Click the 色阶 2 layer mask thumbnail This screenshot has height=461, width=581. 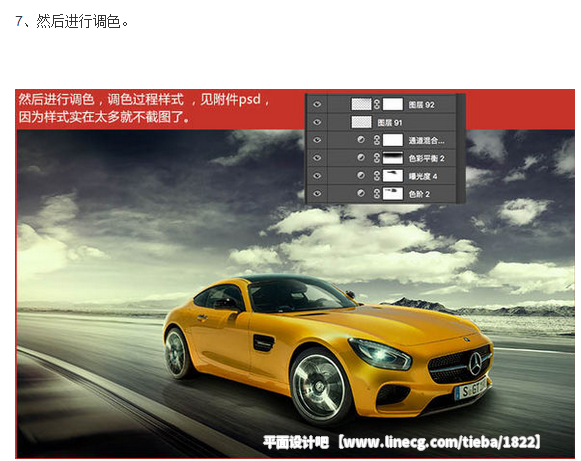click(x=393, y=193)
